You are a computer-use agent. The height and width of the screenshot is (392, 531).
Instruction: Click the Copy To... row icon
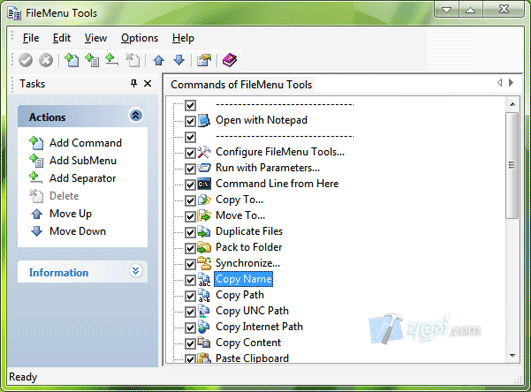[x=204, y=200]
